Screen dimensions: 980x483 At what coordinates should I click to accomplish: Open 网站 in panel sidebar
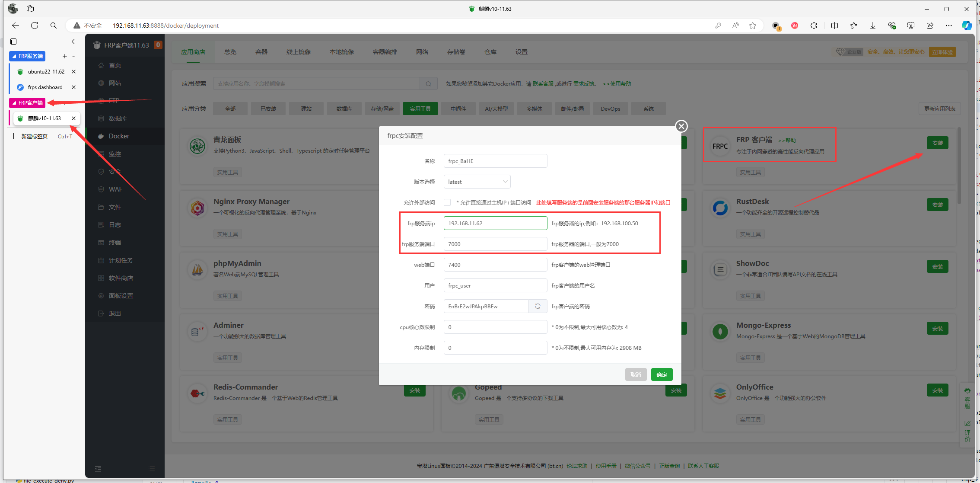click(115, 83)
